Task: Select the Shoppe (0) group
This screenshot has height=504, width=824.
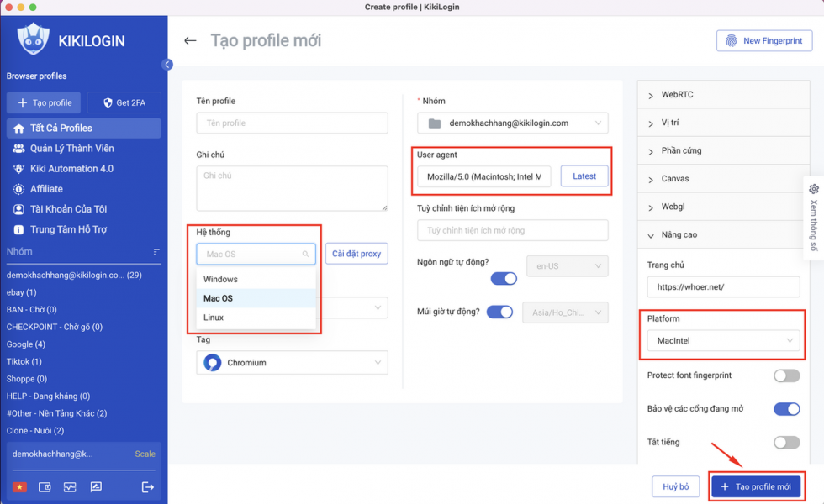Action: pos(27,379)
